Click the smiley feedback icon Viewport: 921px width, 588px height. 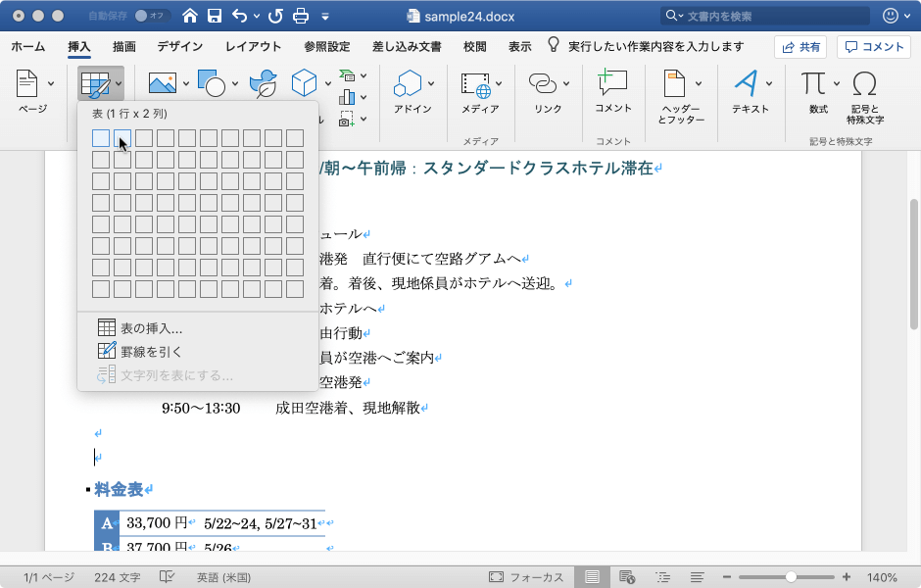pos(891,16)
